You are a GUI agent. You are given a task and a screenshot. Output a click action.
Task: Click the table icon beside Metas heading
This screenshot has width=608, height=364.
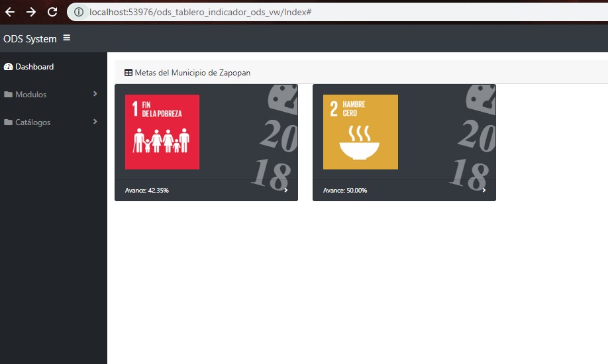[x=128, y=73]
